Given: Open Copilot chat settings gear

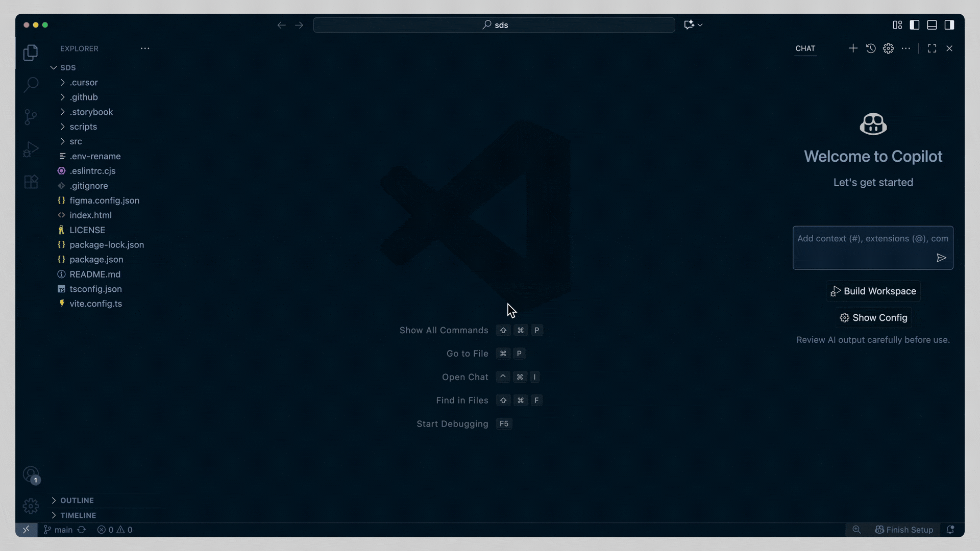Looking at the screenshot, I should pos(889,48).
